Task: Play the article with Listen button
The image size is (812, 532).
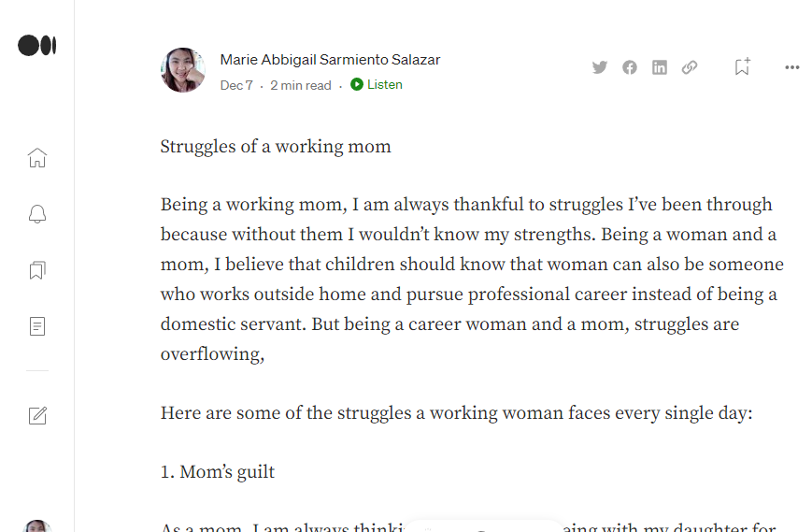Action: point(377,85)
